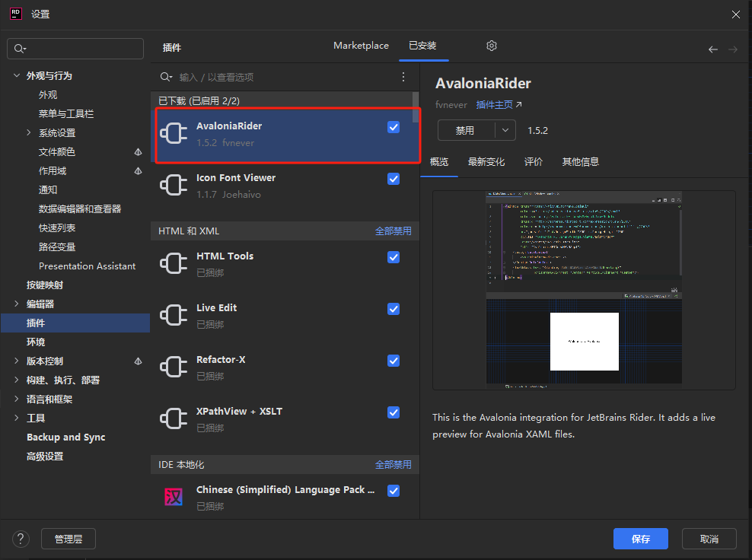
Task: Switch to the 已安装 tab
Action: click(422, 46)
